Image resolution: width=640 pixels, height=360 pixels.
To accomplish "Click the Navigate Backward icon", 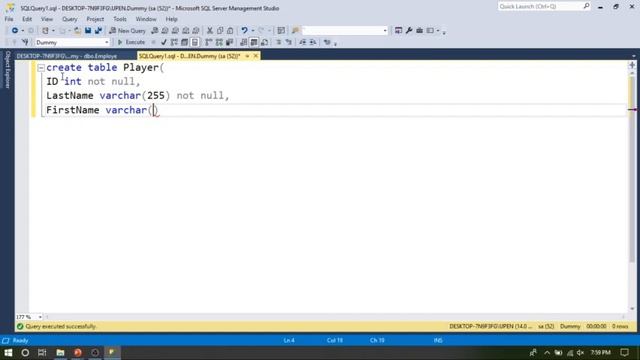I will [15, 31].
